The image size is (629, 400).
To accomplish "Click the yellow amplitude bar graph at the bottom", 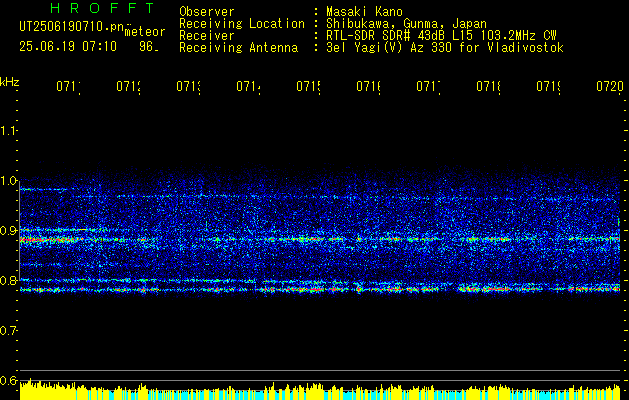I will (x=320, y=391).
